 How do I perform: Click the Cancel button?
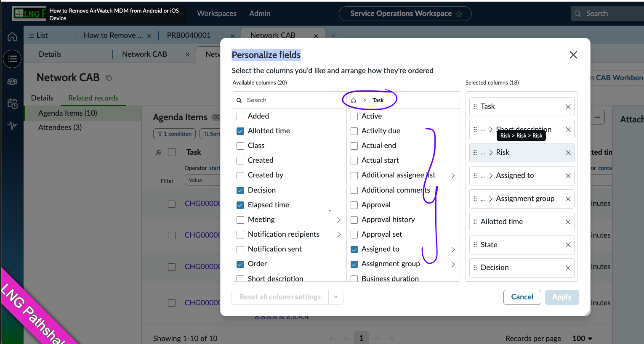pyautogui.click(x=522, y=297)
